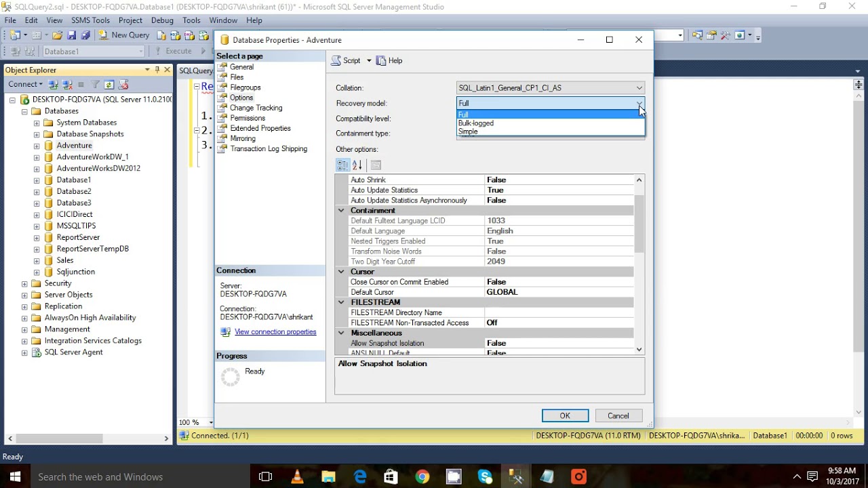Click the Analysis Services DMX Query icon

point(189,35)
